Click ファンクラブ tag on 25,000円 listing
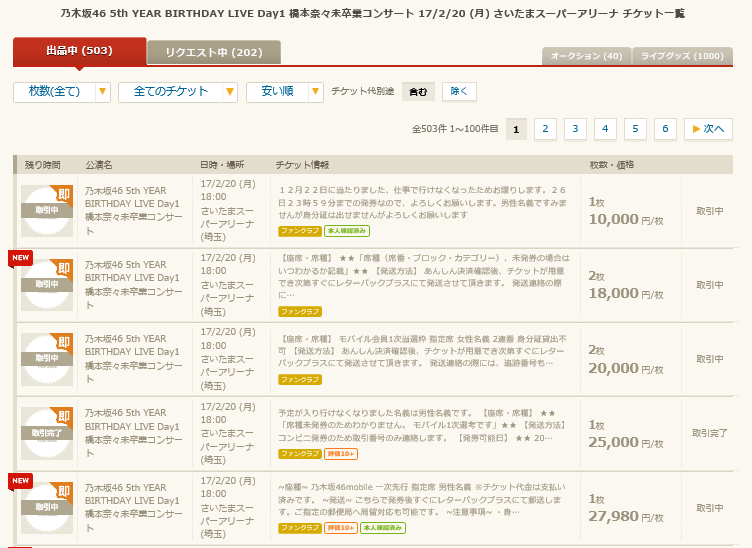The height and width of the screenshot is (548, 752). coord(300,454)
